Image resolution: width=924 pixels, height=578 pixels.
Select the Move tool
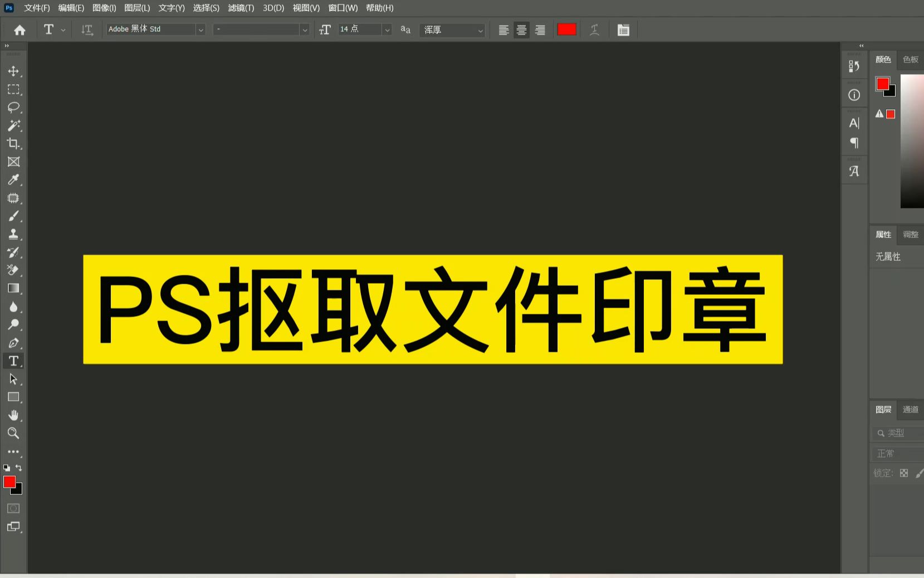pos(13,71)
